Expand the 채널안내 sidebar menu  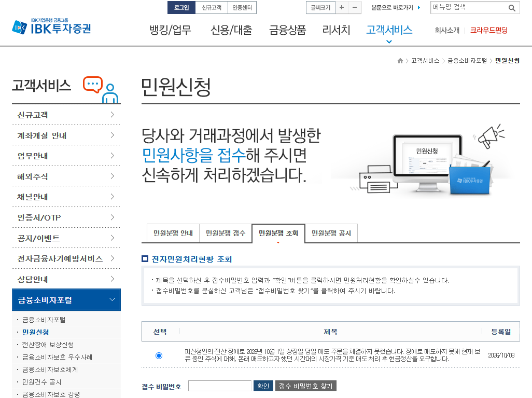coord(66,197)
